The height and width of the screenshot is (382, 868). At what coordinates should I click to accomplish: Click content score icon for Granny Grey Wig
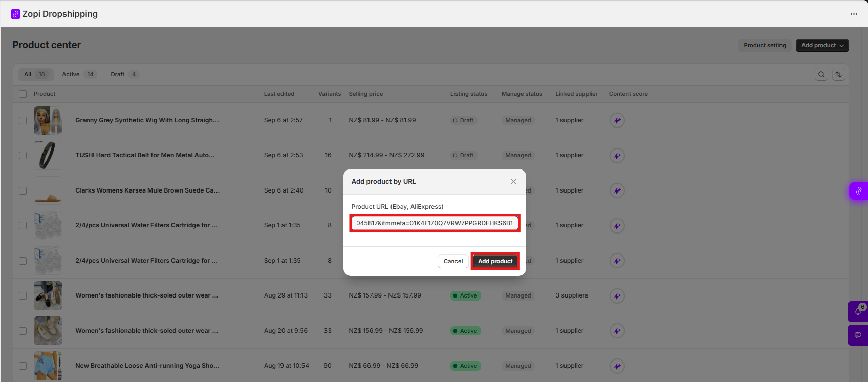617,121
